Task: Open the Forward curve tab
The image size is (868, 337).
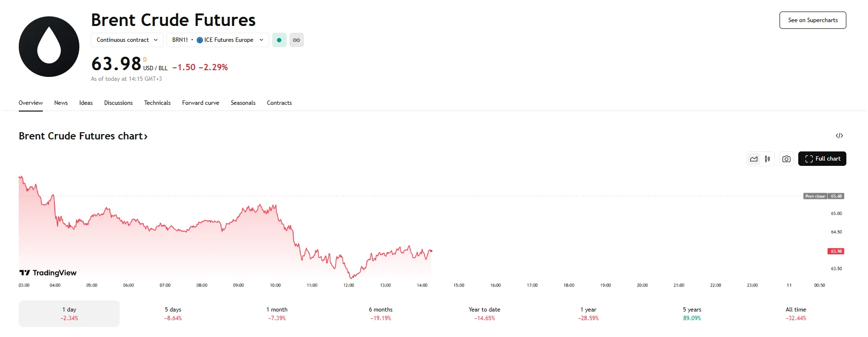Action: (201, 103)
